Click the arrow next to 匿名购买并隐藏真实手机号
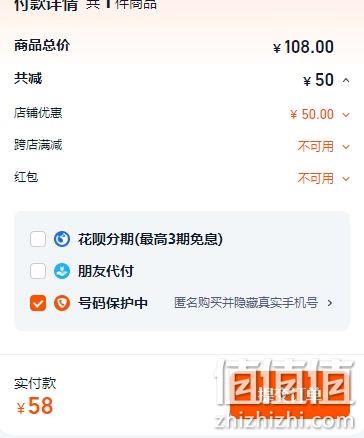Viewport: 364px width, 438px height. coord(330,303)
